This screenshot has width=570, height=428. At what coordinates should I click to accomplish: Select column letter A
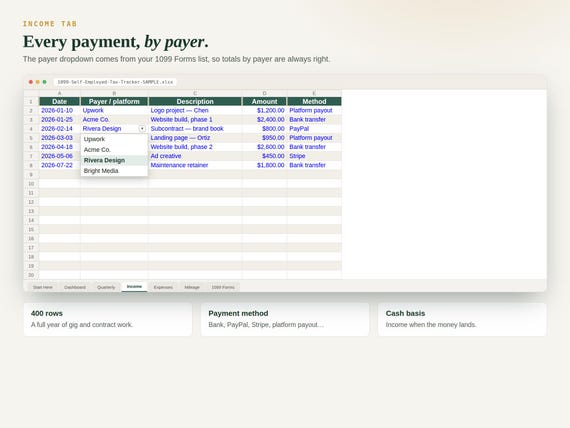pos(59,93)
